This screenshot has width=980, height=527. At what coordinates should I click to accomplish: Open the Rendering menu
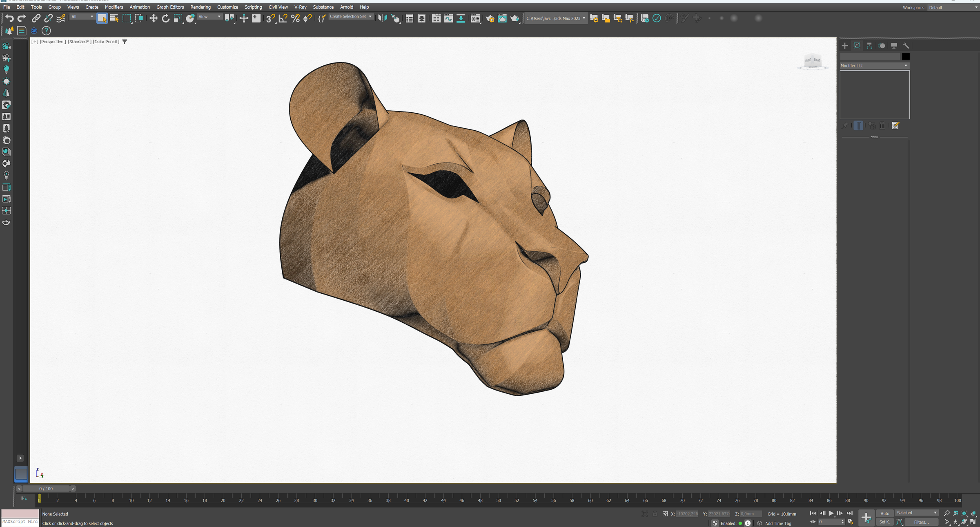200,7
